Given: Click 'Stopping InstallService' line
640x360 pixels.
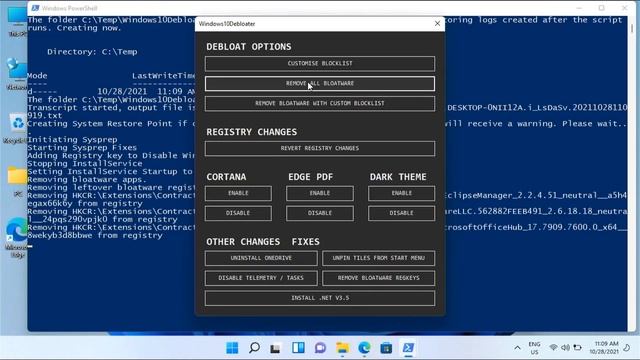Looking at the screenshot, I should 85,163.
